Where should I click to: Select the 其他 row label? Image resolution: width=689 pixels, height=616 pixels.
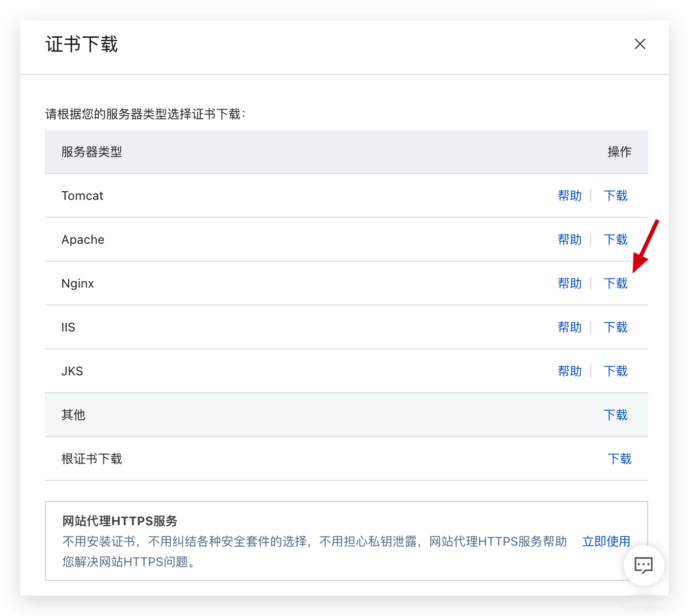[73, 415]
